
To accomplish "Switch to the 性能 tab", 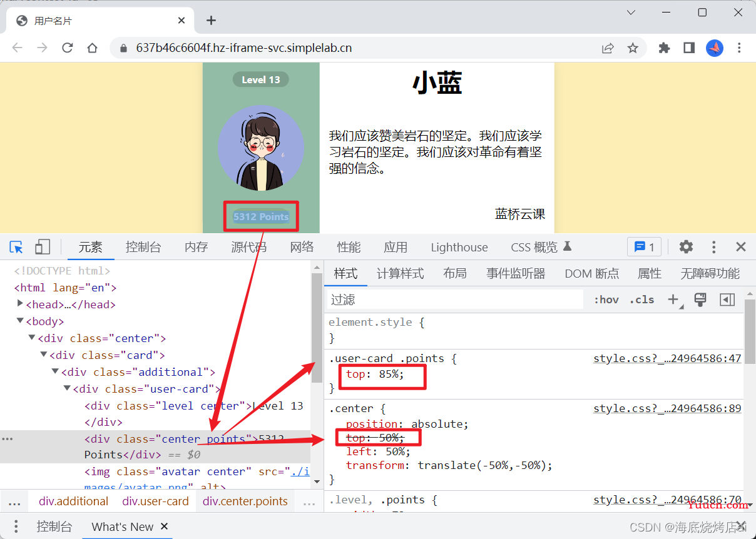I will (349, 247).
